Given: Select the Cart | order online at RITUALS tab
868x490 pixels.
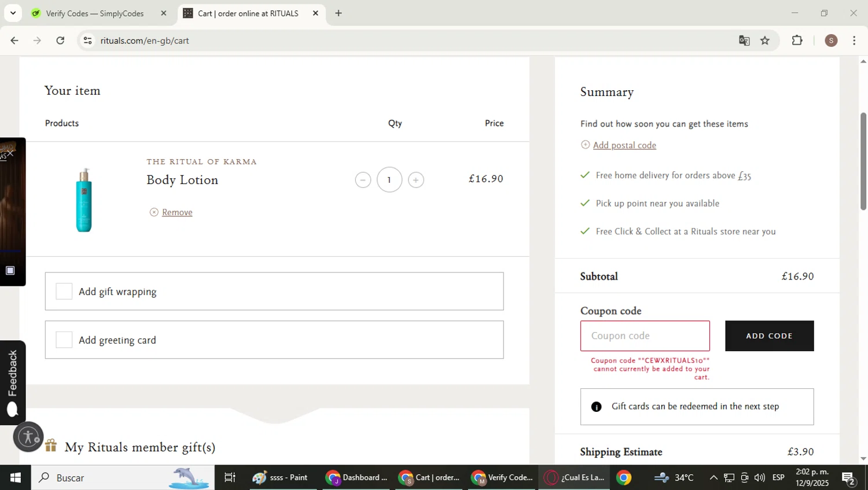Looking at the screenshot, I should [x=248, y=13].
